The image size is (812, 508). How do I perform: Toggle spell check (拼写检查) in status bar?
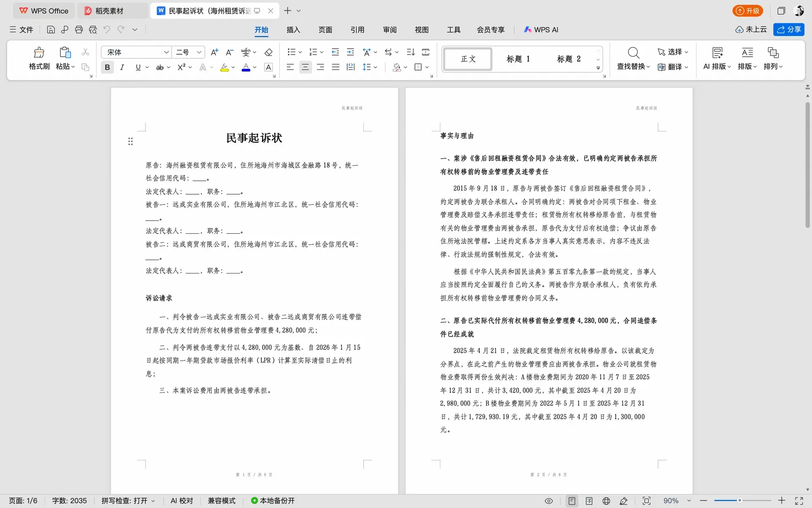128,501
